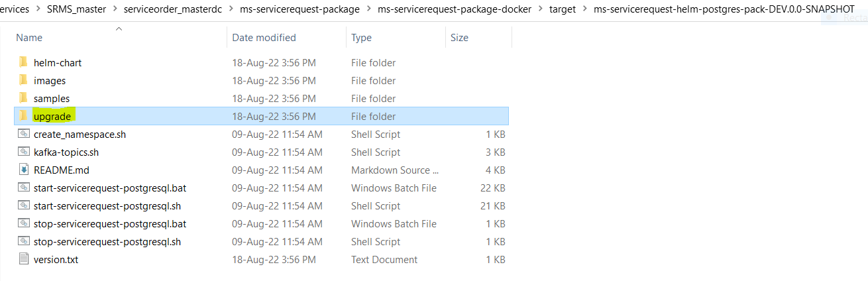Click the helm-chart folder icon
Screen dimensions: 868x281
pos(23,62)
